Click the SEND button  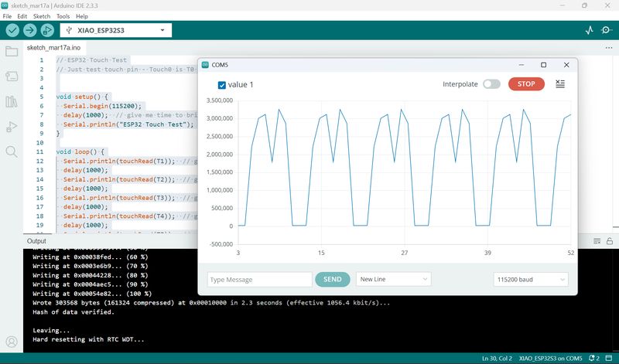click(333, 279)
